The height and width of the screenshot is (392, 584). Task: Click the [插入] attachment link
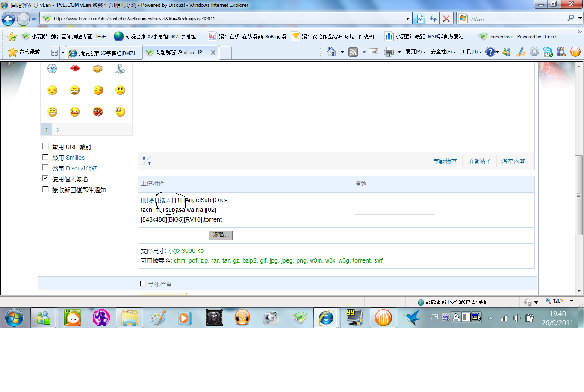[165, 200]
